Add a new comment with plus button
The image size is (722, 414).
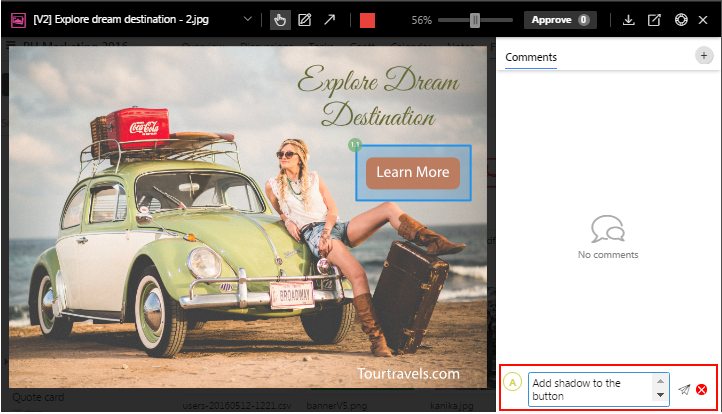[x=704, y=56]
